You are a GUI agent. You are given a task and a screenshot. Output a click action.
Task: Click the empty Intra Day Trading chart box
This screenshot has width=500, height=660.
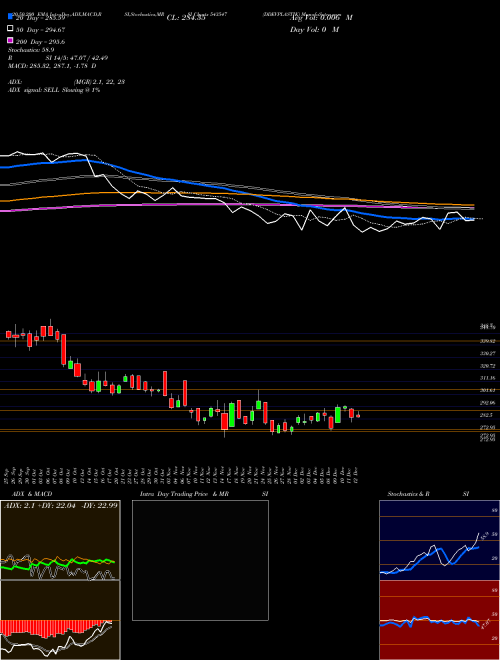(200, 560)
